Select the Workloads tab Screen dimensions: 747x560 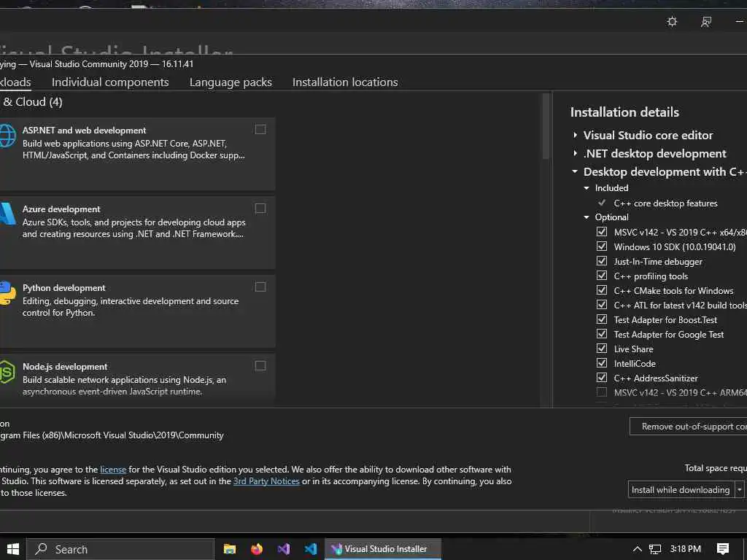point(15,82)
